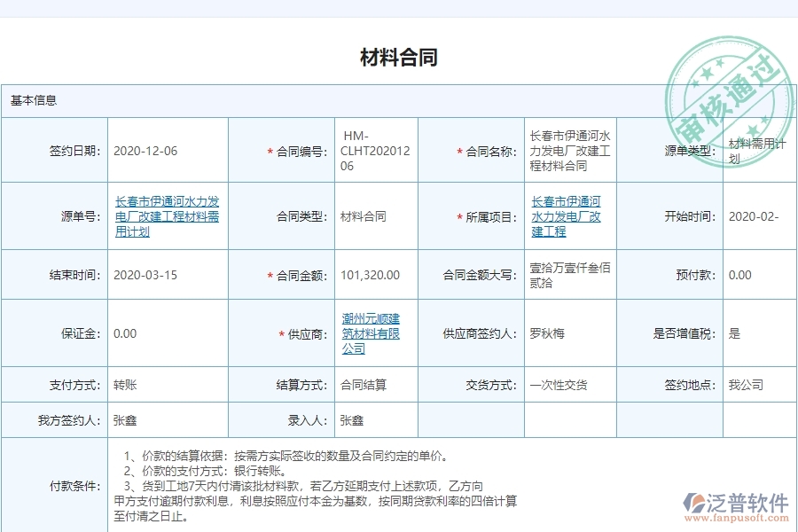This screenshot has width=798, height=532.
Task: Click the 合同类型 value 材料合同
Action: click(x=363, y=215)
